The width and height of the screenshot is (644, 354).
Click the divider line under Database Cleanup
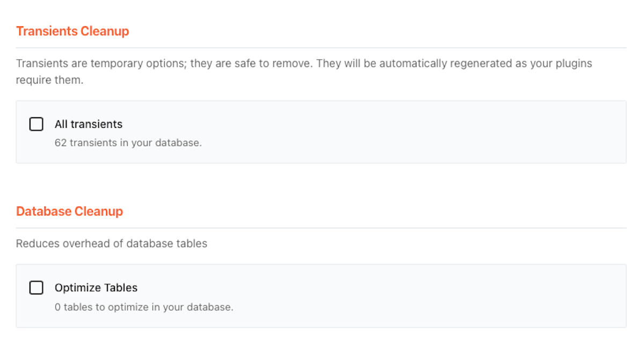click(x=321, y=228)
